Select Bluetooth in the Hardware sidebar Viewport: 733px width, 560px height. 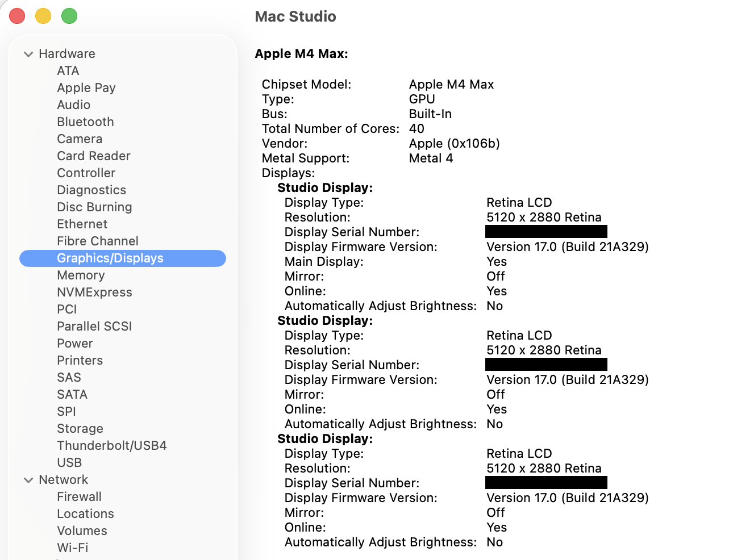click(x=85, y=122)
